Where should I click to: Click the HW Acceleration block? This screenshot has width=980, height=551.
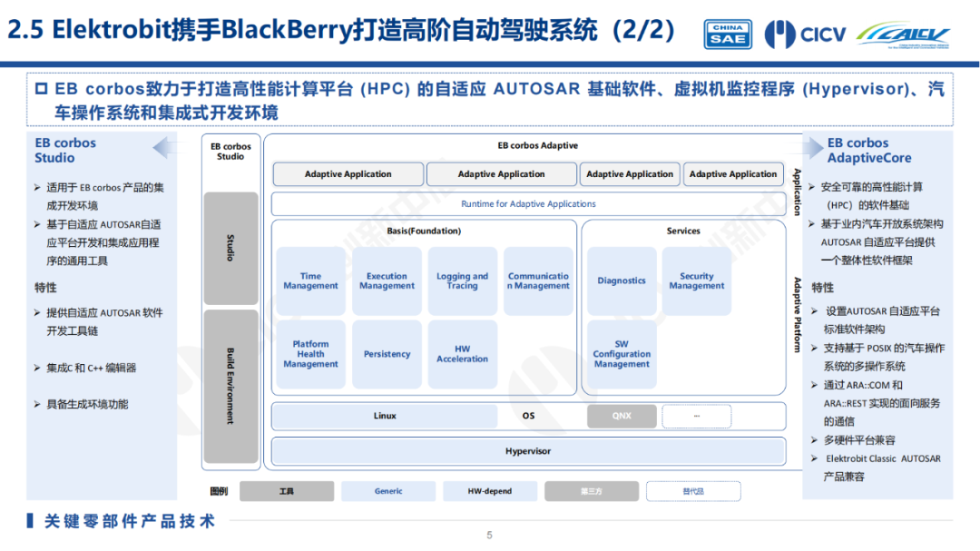point(462,354)
